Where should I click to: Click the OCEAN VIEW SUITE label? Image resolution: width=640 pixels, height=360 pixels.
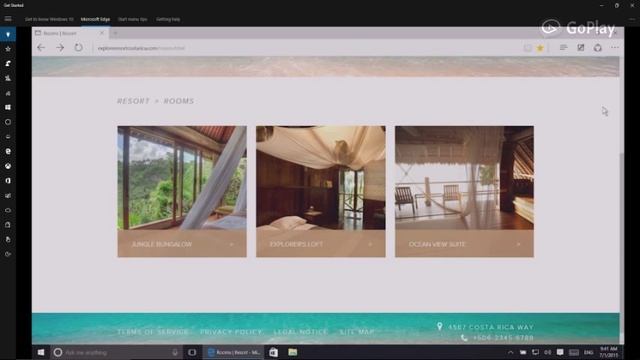pos(437,244)
